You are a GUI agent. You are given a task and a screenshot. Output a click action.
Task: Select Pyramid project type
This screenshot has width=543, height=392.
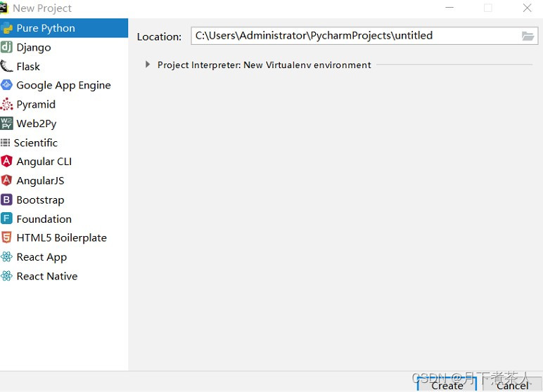click(x=64, y=104)
